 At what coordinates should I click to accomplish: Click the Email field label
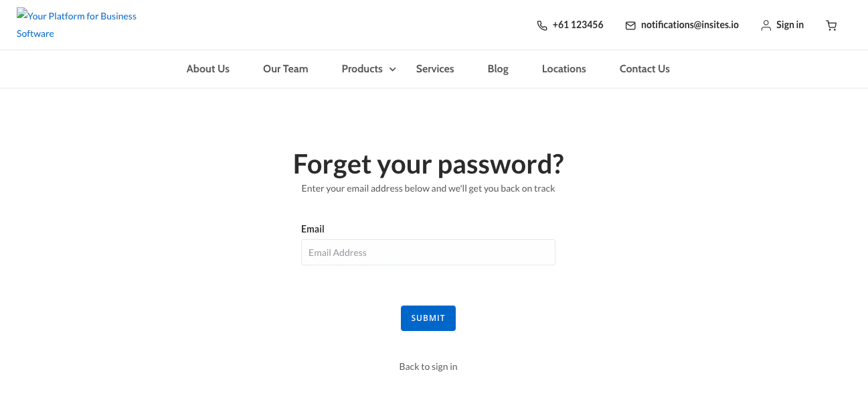(313, 229)
